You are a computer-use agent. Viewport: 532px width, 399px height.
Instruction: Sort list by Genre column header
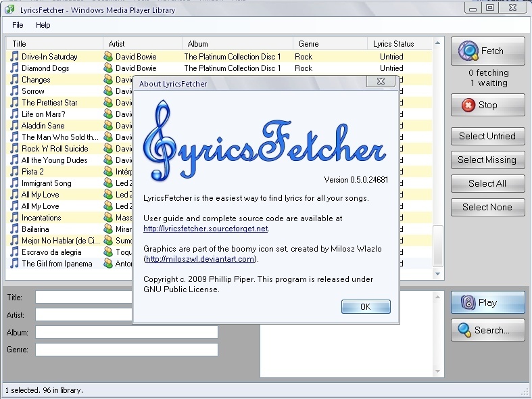point(330,44)
